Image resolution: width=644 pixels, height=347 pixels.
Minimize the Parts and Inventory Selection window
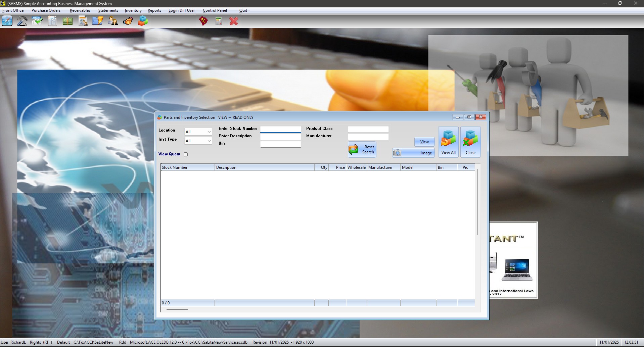458,117
